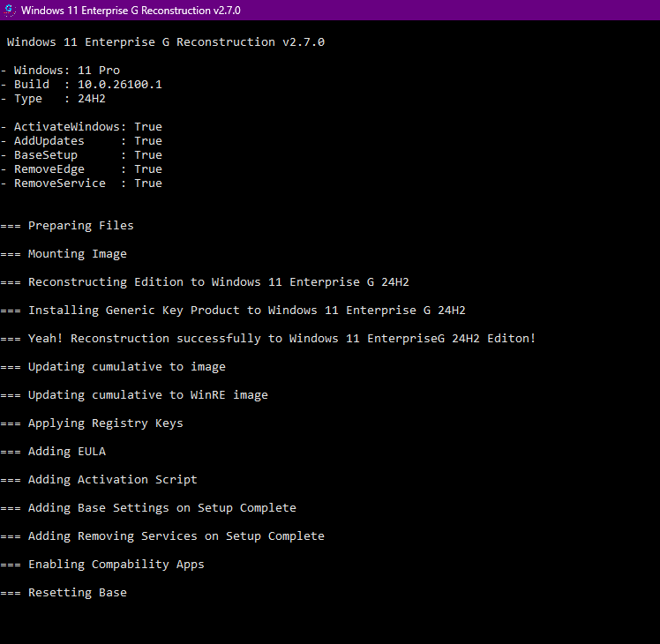
Task: Click the 'Preparing Files' status line
Action: pyautogui.click(x=67, y=226)
